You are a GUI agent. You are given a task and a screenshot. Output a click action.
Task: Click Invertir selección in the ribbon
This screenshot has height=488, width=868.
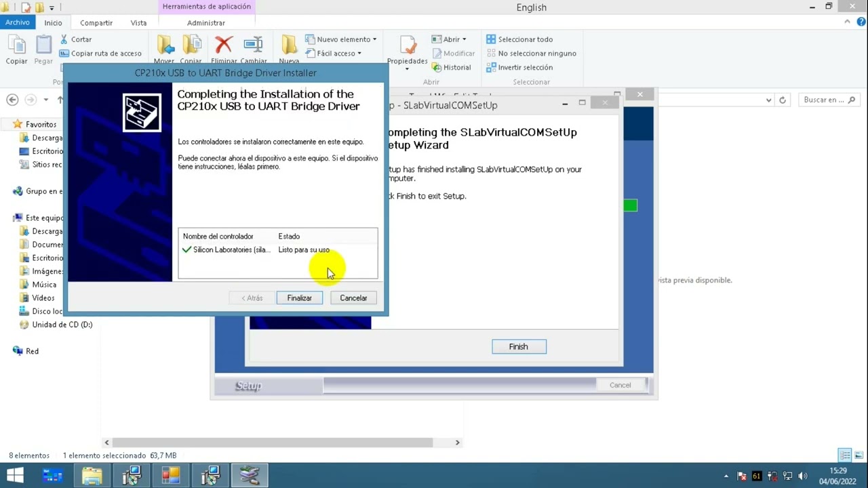[x=519, y=68]
